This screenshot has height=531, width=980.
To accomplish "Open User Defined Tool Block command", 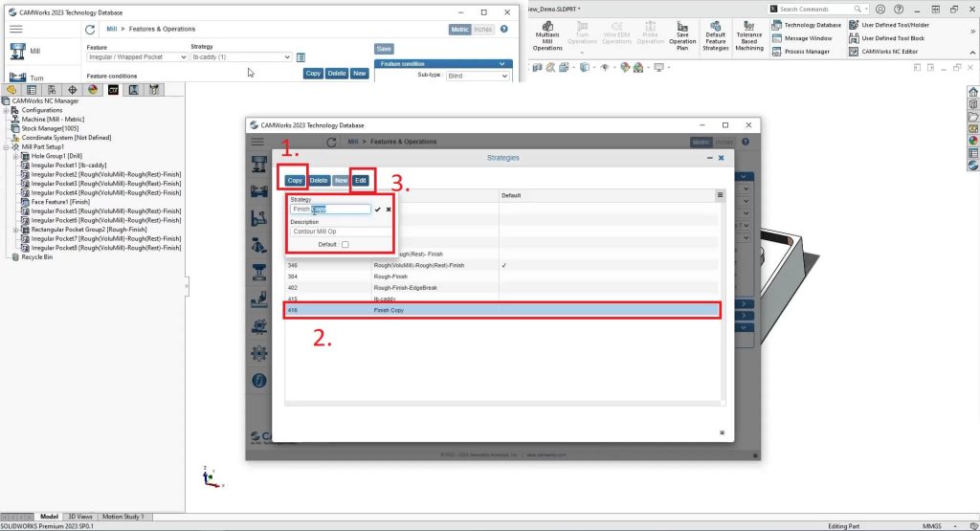I will coord(886,38).
